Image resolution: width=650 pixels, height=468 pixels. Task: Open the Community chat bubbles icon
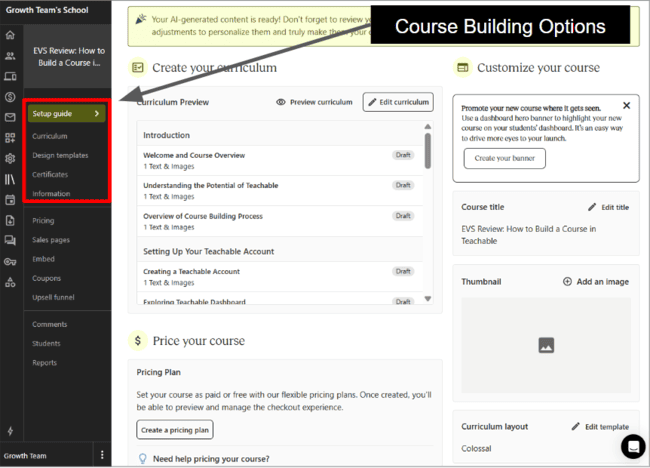click(x=10, y=240)
